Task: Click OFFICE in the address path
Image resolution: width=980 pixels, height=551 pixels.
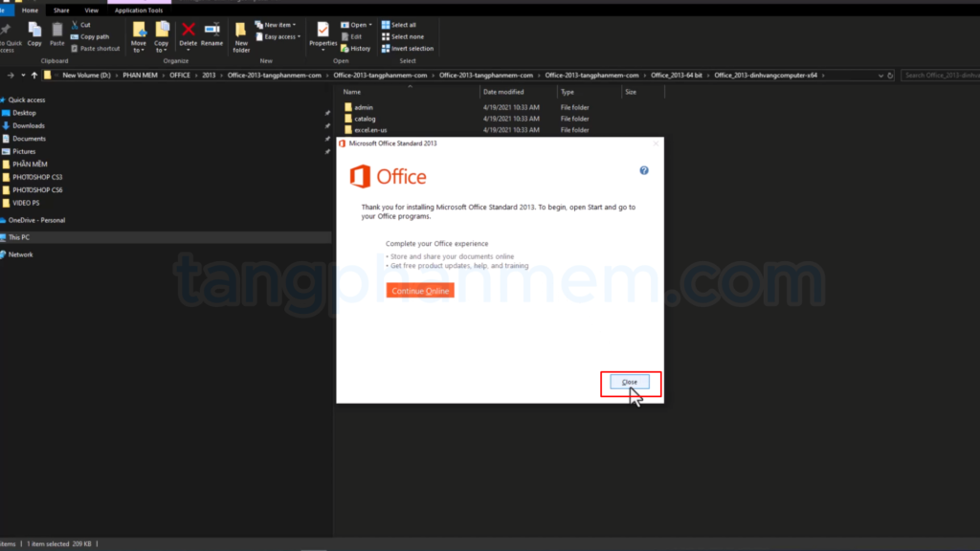Action: point(180,75)
